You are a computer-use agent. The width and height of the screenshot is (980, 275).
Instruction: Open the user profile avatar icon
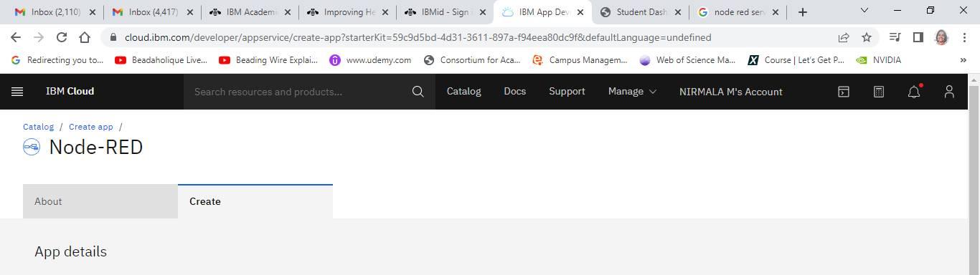(949, 92)
